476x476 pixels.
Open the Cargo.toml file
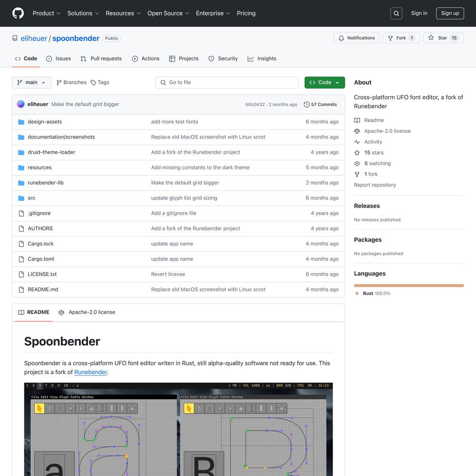tap(41, 259)
